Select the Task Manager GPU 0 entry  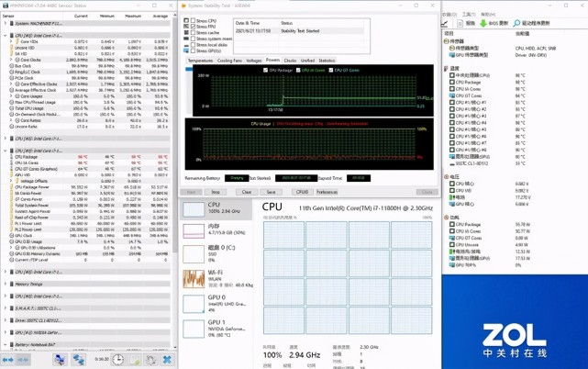tap(216, 303)
